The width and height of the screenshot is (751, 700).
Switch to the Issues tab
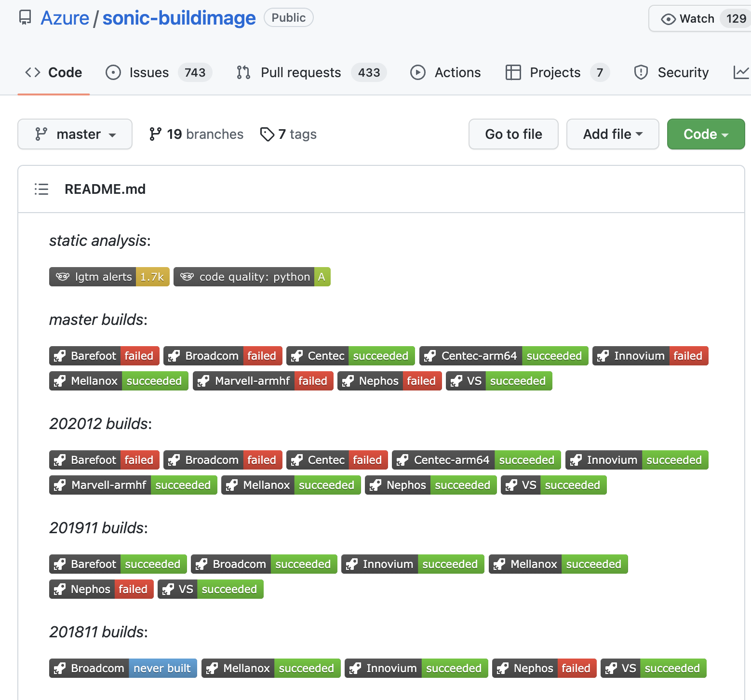click(159, 72)
